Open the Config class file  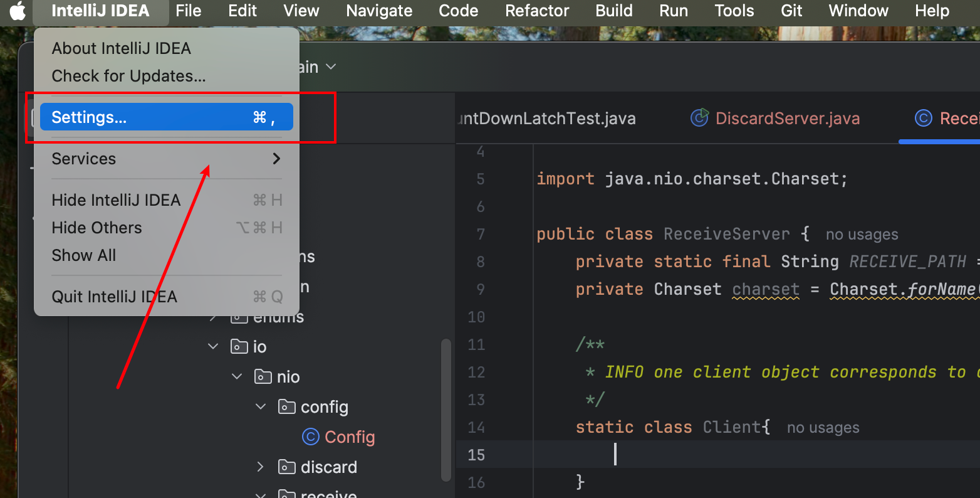[350, 437]
